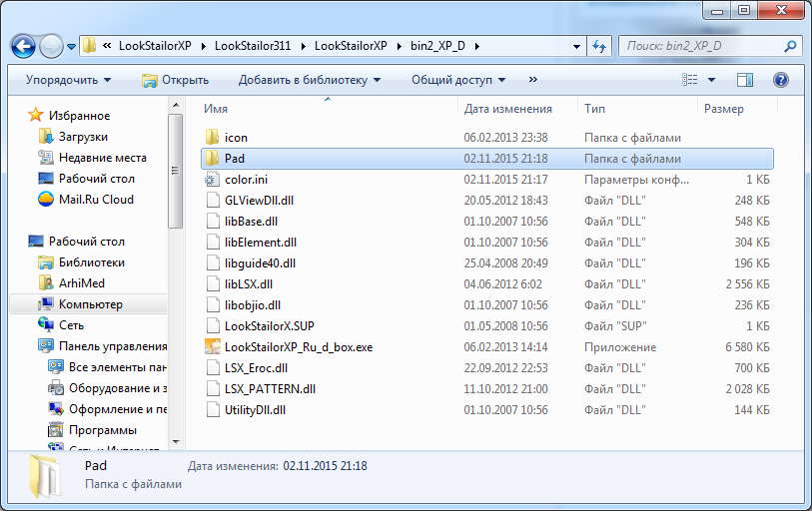This screenshot has height=511, width=812.
Task: Click the Оформление и персонализация icon
Action: pos(55,408)
